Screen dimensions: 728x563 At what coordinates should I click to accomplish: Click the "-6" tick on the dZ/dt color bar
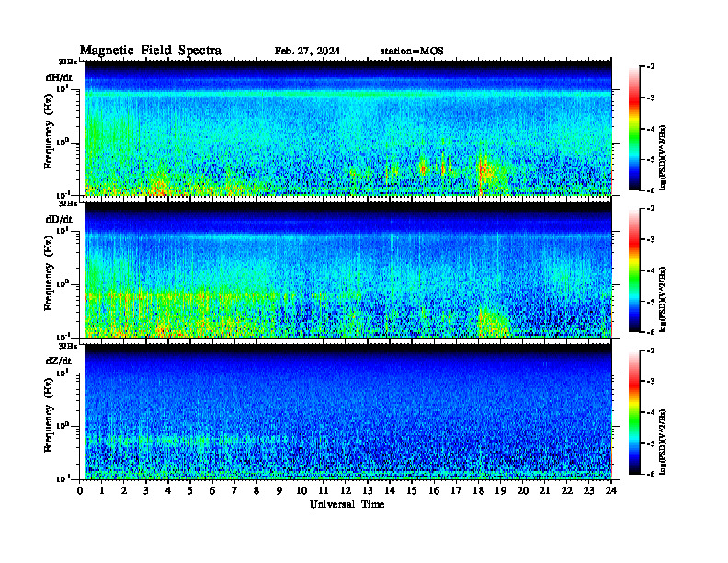click(x=651, y=474)
